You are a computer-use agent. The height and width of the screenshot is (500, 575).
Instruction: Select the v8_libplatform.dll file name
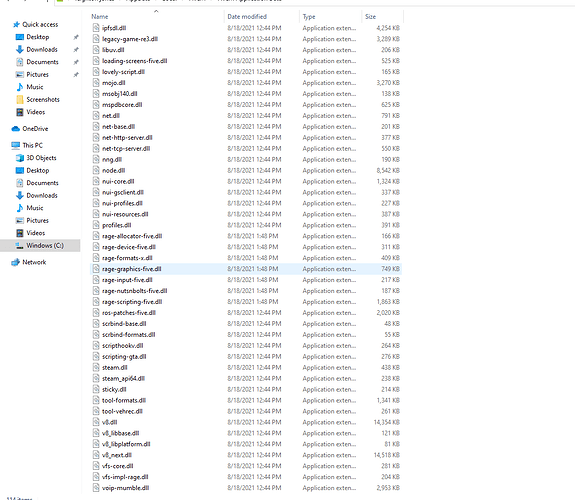pyautogui.click(x=126, y=444)
